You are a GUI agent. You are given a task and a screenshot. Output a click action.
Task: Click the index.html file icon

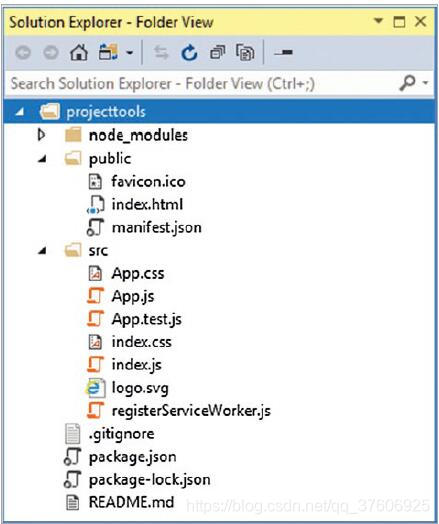(96, 205)
